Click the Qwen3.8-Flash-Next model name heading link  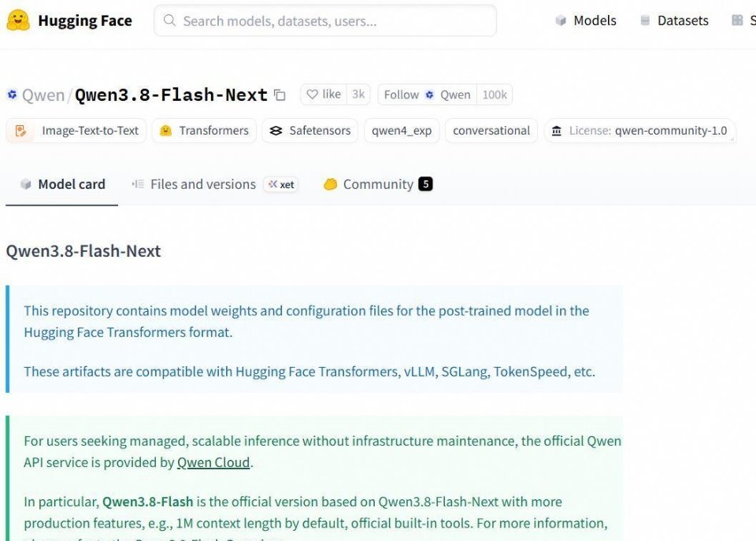171,94
